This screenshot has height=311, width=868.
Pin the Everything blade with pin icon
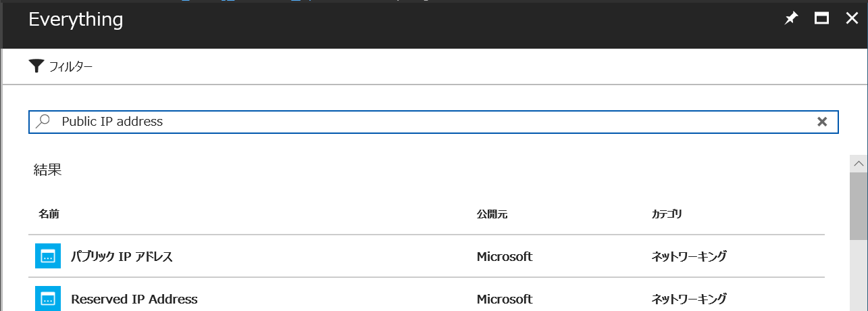[x=790, y=19]
